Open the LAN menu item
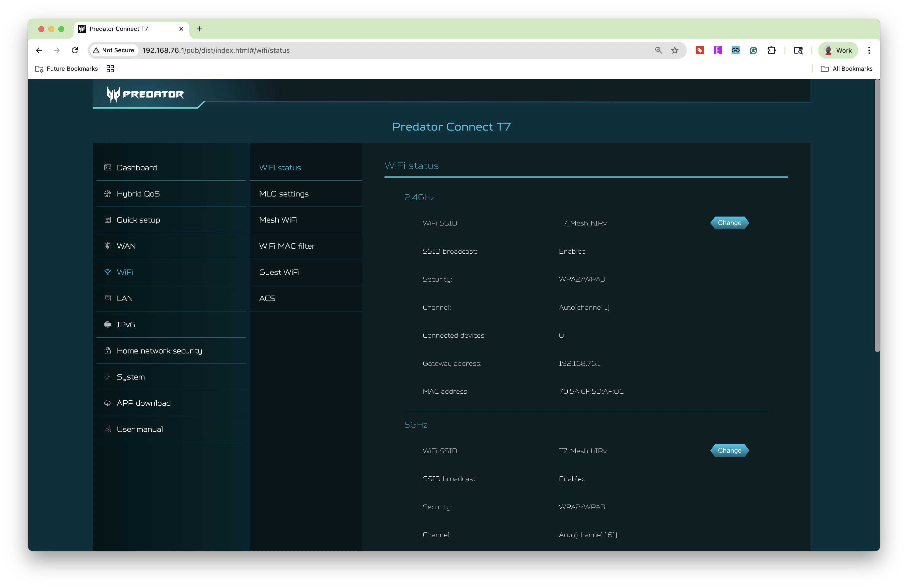This screenshot has width=908, height=588. pos(171,298)
